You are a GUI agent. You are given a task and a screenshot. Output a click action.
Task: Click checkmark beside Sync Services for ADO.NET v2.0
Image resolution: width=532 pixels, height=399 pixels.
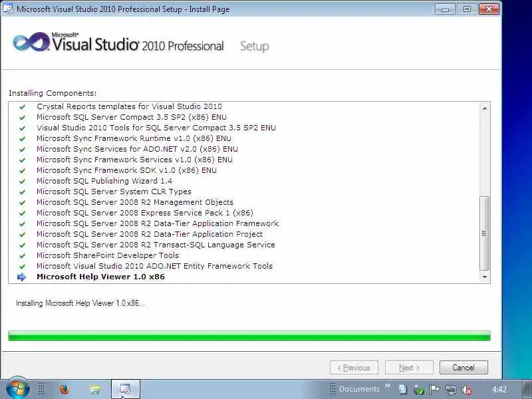pyautogui.click(x=22, y=149)
